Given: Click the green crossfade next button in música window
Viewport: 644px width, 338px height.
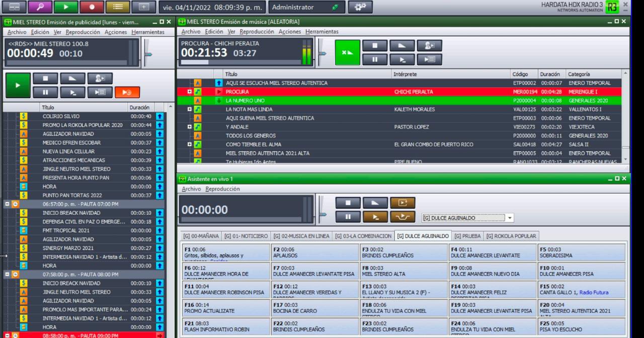Looking at the screenshot, I should (x=348, y=52).
